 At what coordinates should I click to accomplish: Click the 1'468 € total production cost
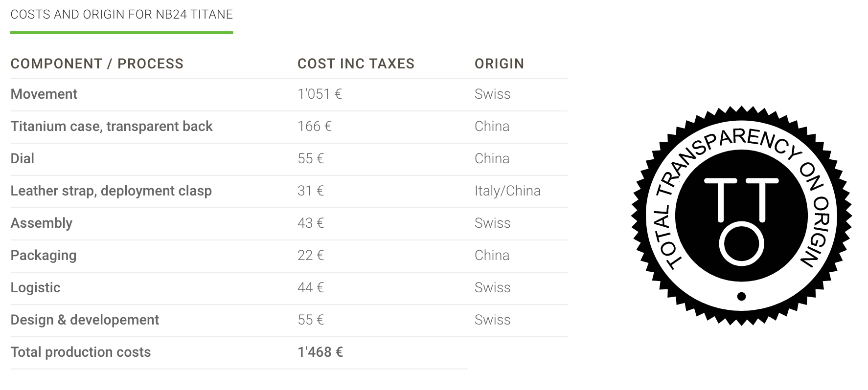[x=320, y=352]
